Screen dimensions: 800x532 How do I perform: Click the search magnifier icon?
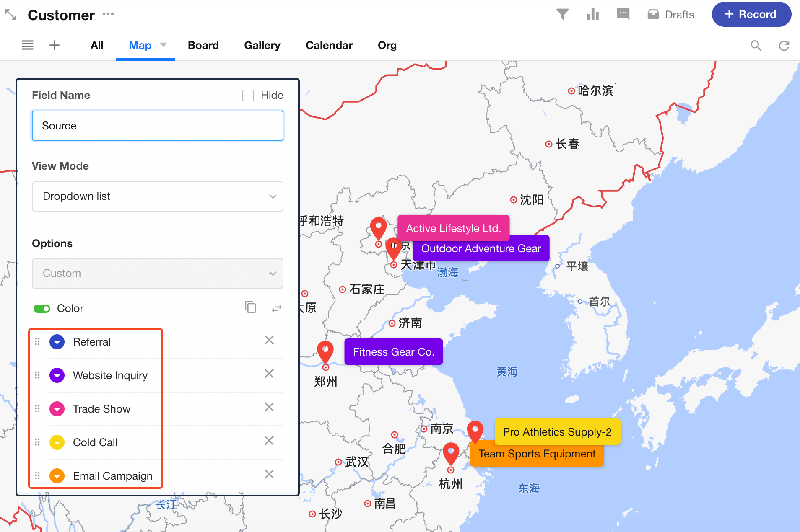756,46
